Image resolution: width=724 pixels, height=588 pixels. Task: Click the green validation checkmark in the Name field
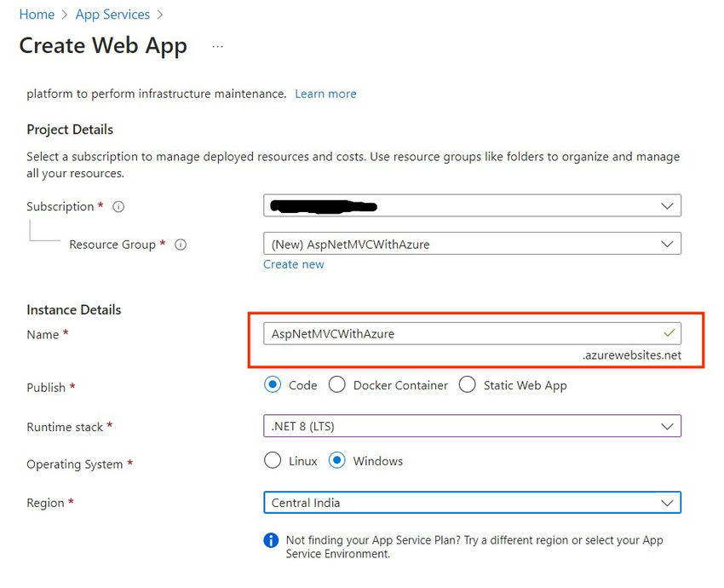669,333
